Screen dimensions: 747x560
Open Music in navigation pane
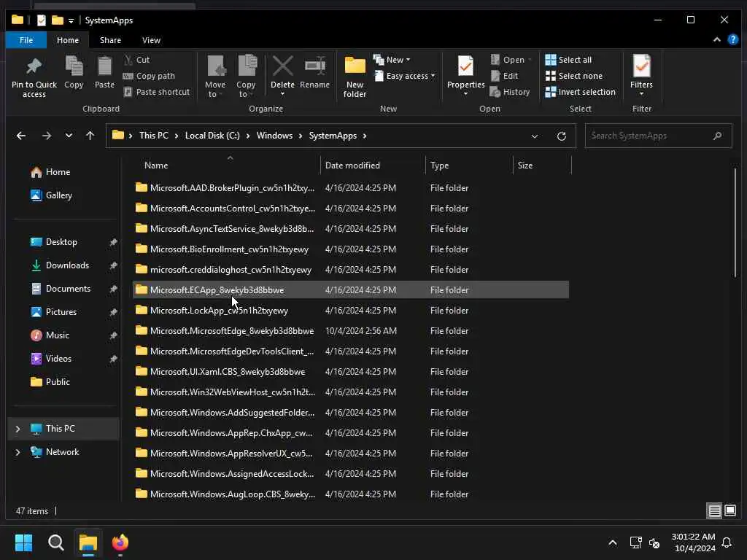(57, 335)
